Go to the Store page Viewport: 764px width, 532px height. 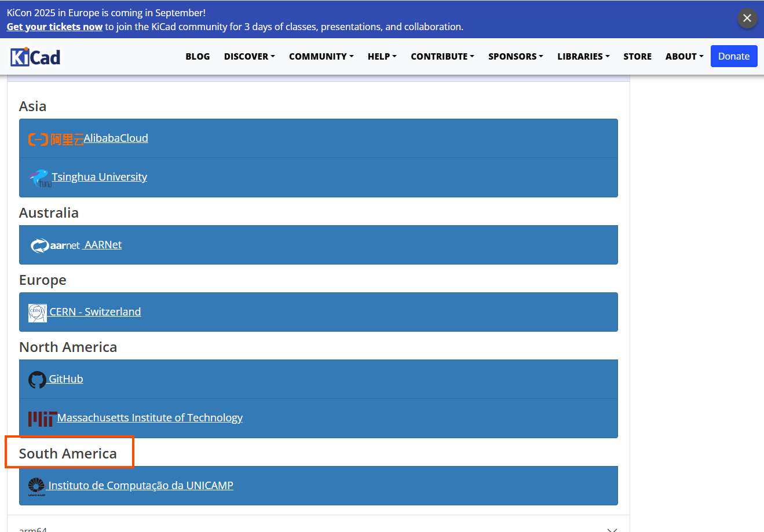637,56
